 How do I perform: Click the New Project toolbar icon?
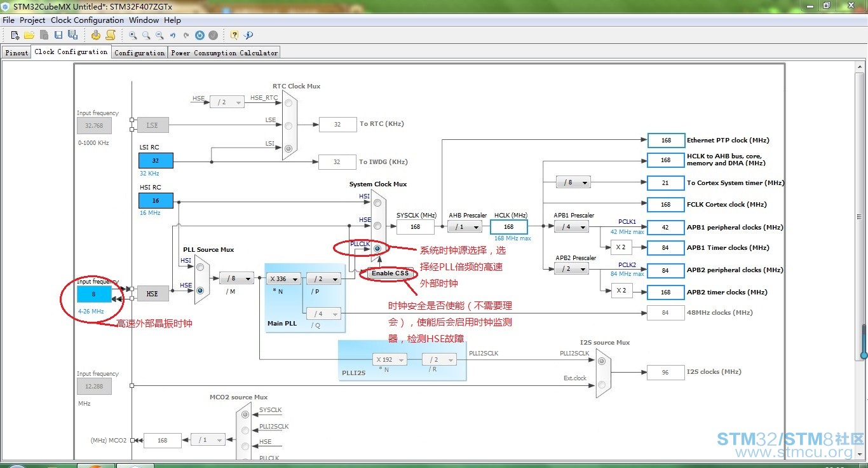coord(15,35)
